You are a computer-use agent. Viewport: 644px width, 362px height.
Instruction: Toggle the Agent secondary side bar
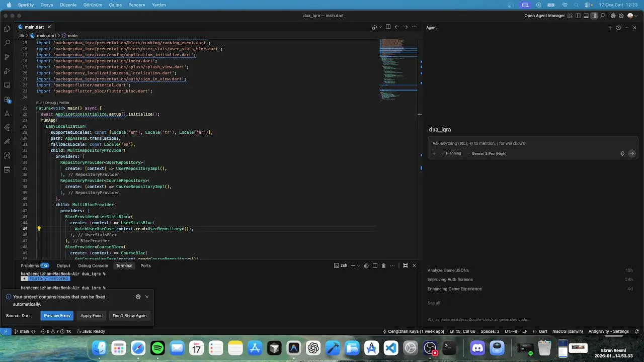(594, 16)
